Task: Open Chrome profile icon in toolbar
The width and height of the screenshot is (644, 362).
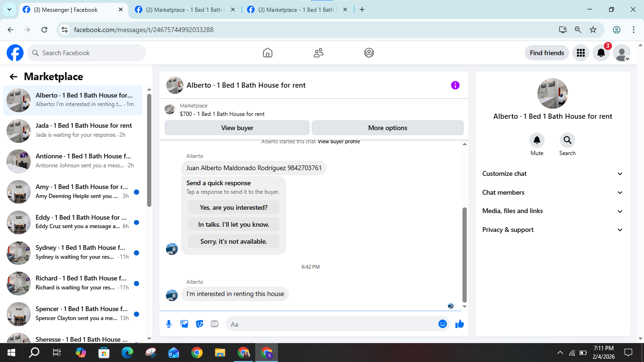Action: [x=617, y=30]
